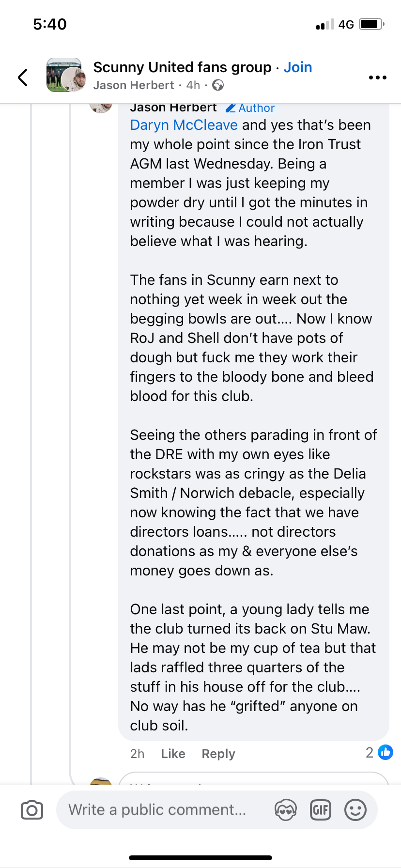The image size is (401, 868).
Task: Tap the public globe privacy icon
Action: (x=218, y=85)
